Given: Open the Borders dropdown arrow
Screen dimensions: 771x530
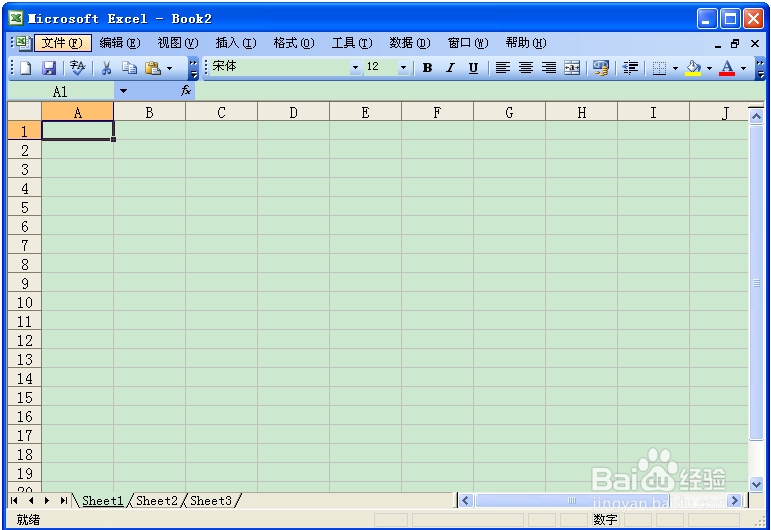Looking at the screenshot, I should pos(675,68).
